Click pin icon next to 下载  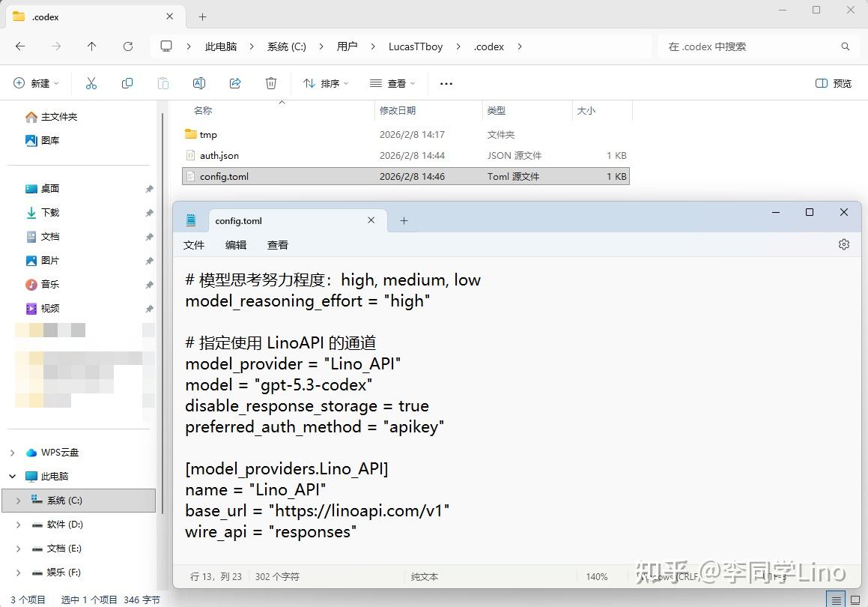(x=150, y=213)
